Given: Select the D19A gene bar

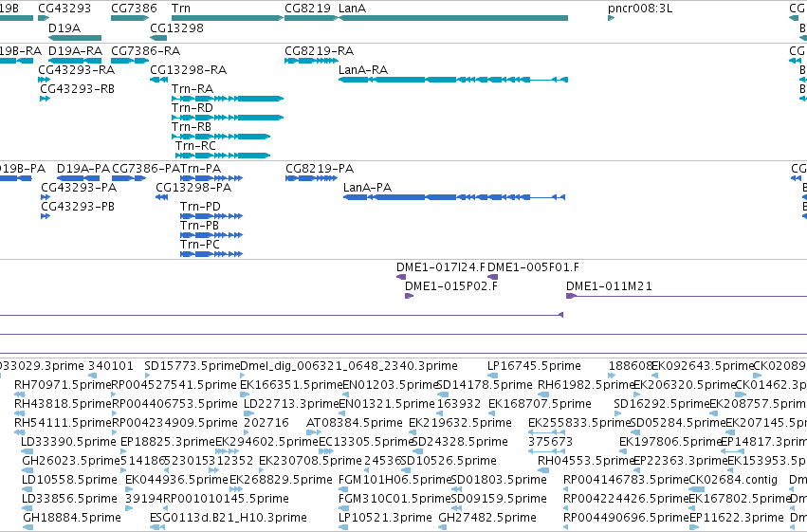Looking at the screenshot, I should tap(75, 38).
